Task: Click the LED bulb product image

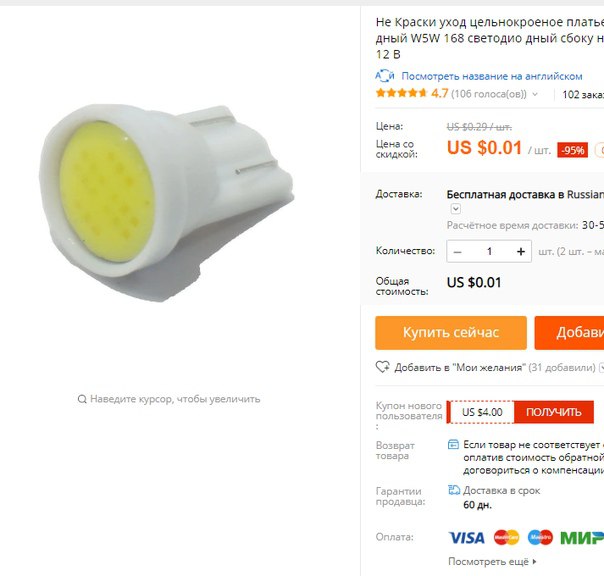Action: [x=166, y=202]
